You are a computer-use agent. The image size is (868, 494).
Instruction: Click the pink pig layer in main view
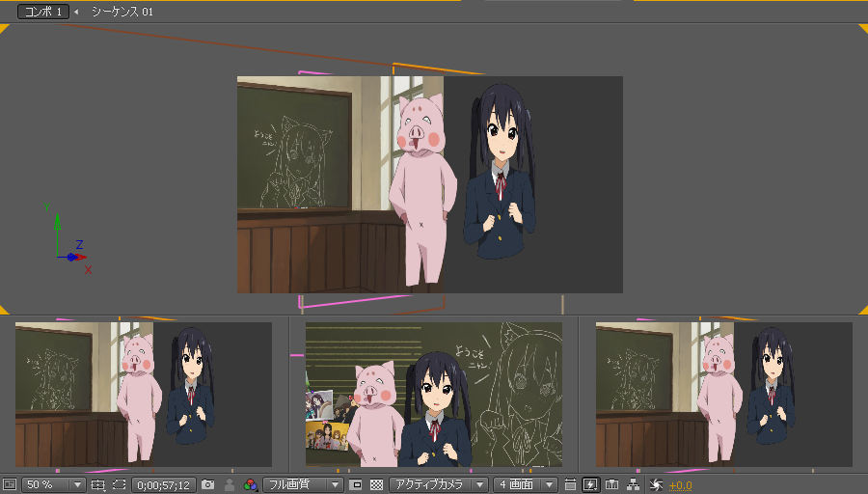[x=423, y=188]
